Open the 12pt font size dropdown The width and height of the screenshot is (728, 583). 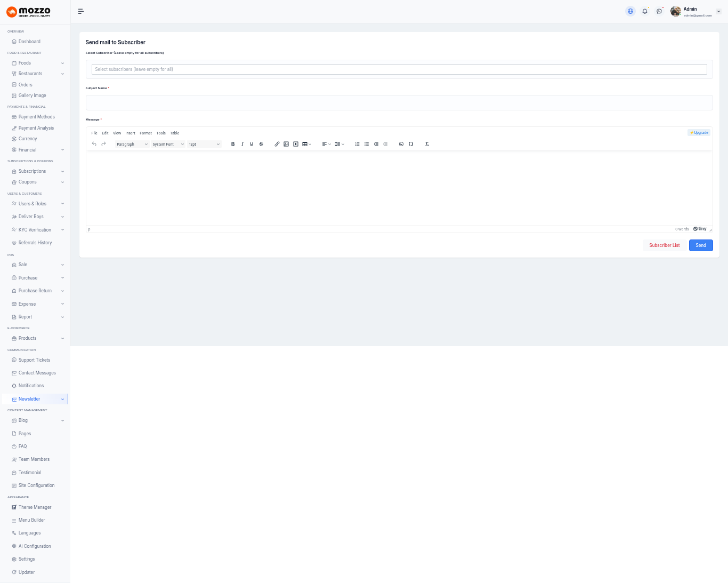(204, 144)
